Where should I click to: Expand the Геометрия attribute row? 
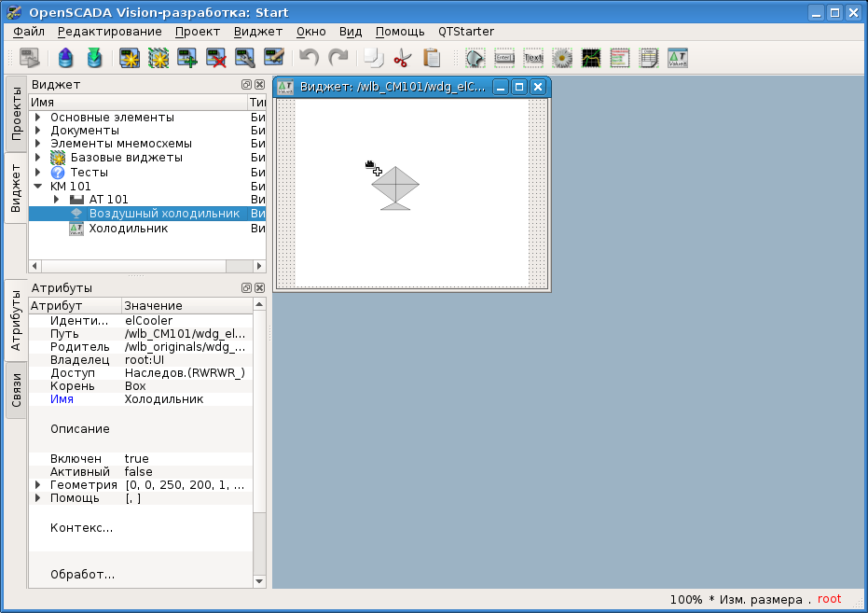click(x=38, y=485)
